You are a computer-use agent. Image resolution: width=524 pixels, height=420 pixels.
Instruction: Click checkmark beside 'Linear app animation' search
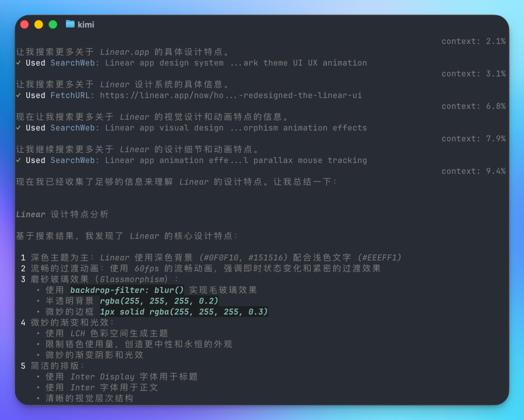(18, 161)
